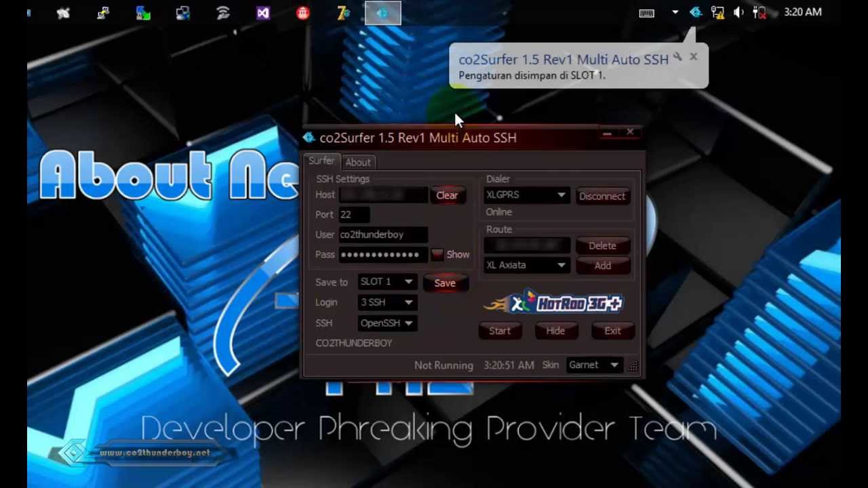Open the Garnet skin dropdown
The height and width of the screenshot is (488, 868).
593,365
